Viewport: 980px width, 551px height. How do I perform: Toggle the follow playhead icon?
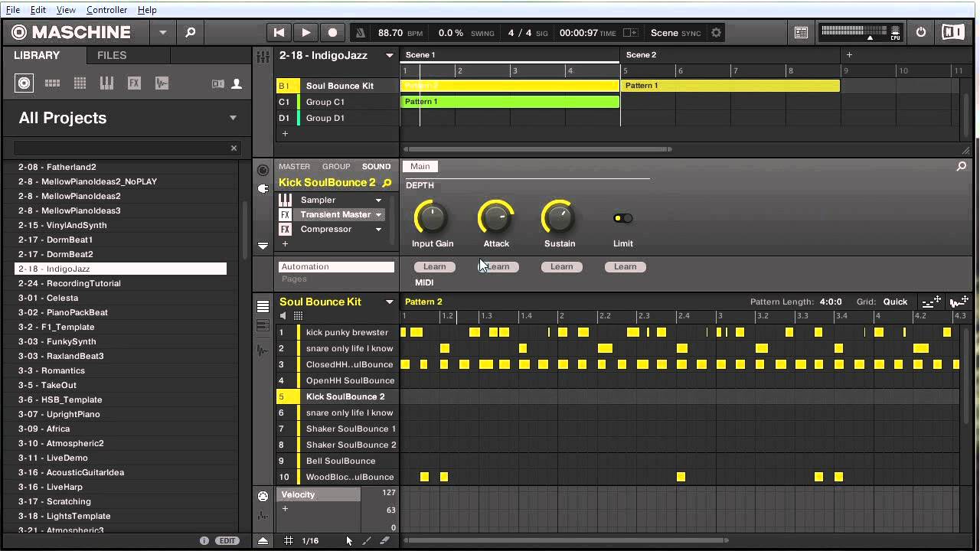tap(631, 33)
